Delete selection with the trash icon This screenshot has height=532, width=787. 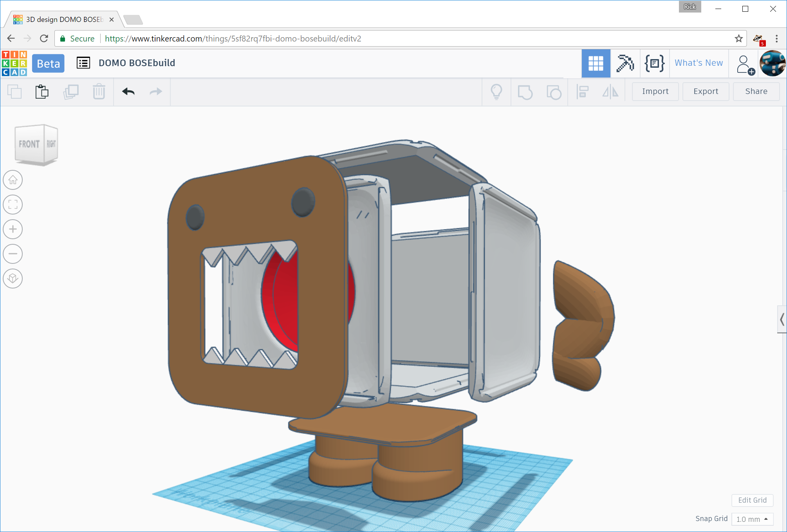click(99, 92)
